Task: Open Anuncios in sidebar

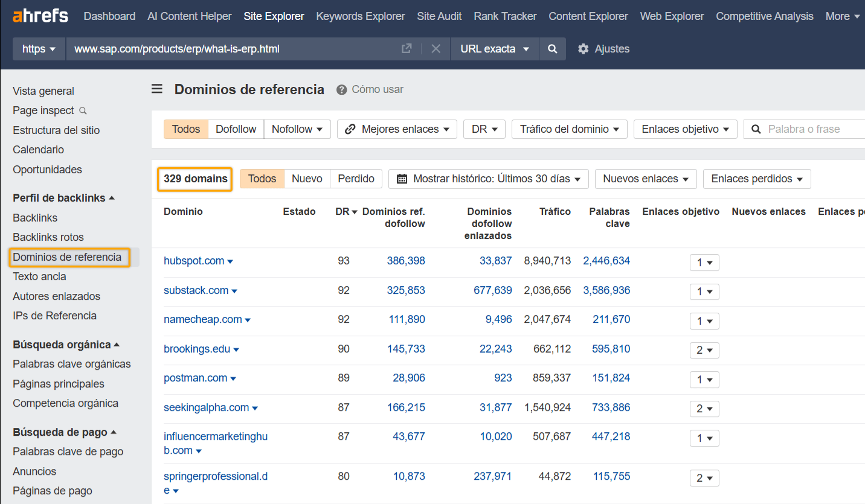Action: (34, 471)
